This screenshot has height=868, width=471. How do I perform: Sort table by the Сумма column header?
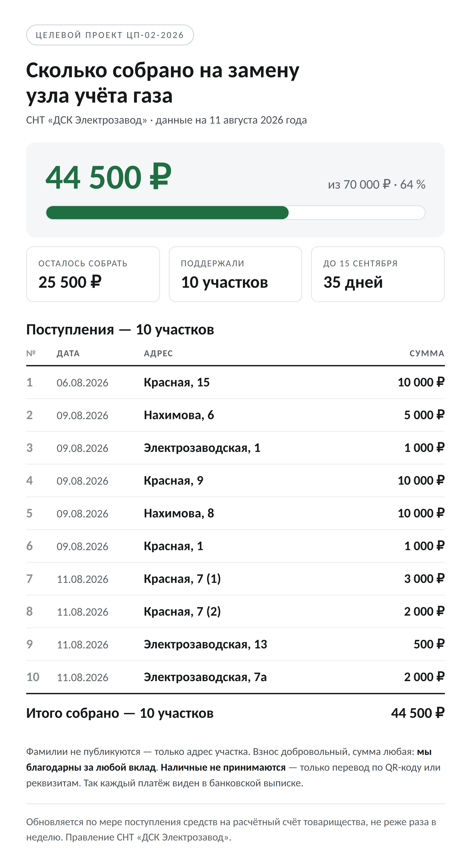point(427,353)
